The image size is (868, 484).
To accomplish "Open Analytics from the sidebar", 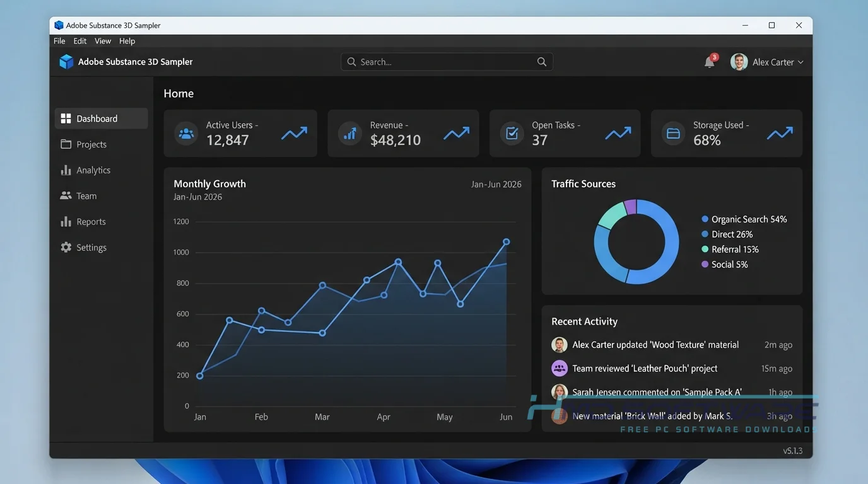I will [x=102, y=170].
